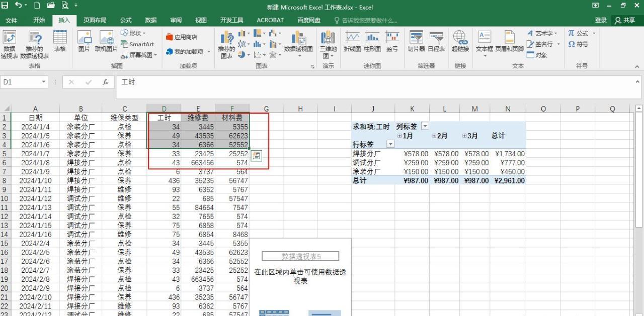Open the 艺术字 WordArt dropdown
The height and width of the screenshot is (316, 644).
(x=542, y=33)
